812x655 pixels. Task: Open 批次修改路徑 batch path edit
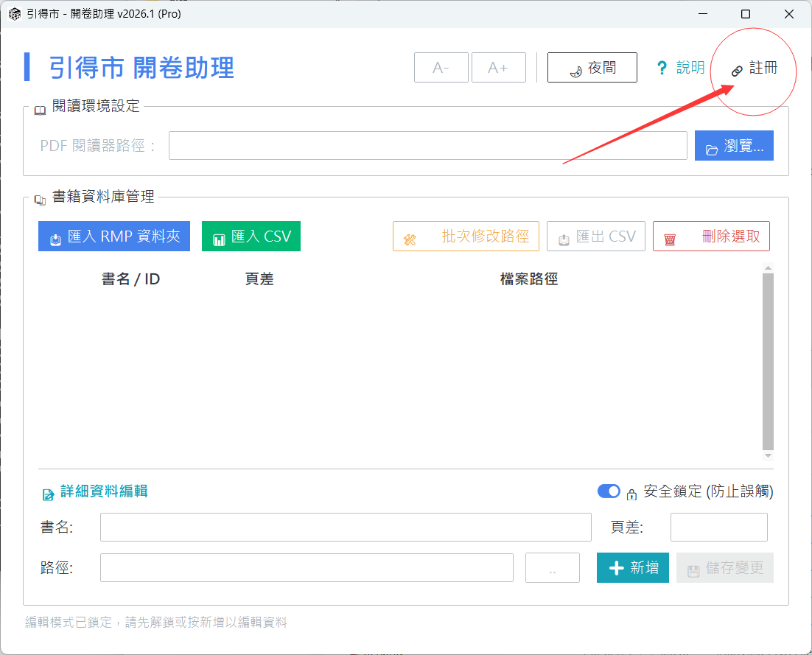point(466,237)
